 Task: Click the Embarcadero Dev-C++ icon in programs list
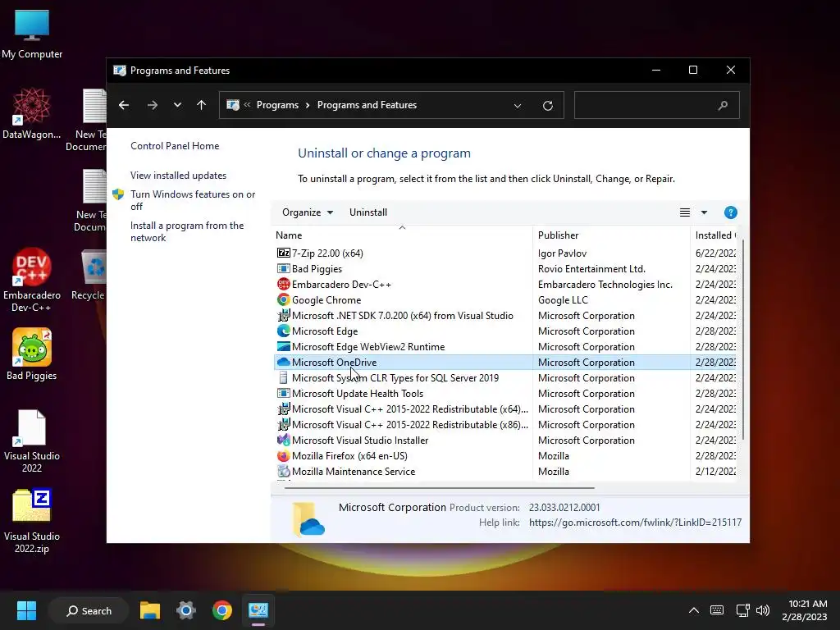[x=283, y=284]
